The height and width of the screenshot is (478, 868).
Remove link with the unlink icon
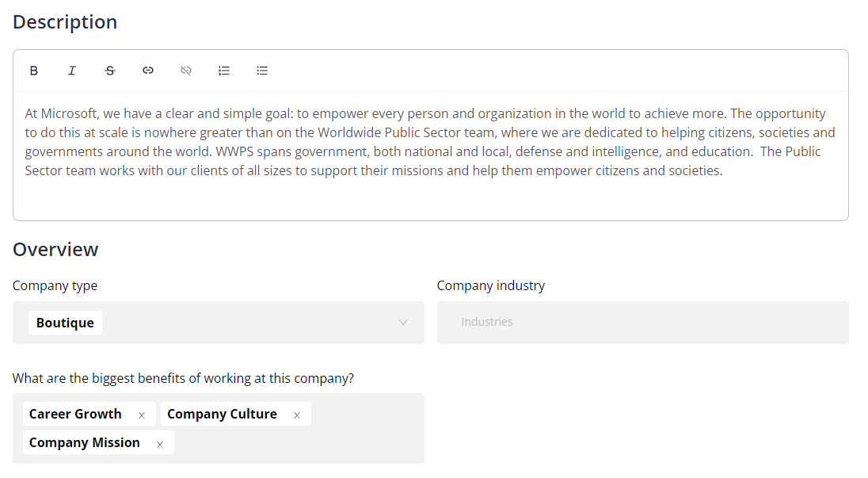coord(186,71)
